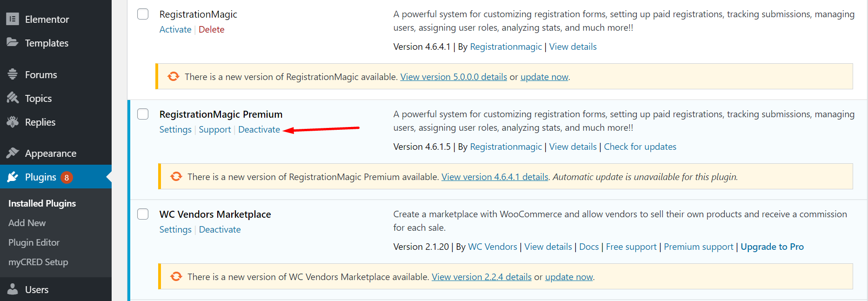
Task: Click the Appearance paintbrush icon
Action: pyautogui.click(x=13, y=153)
